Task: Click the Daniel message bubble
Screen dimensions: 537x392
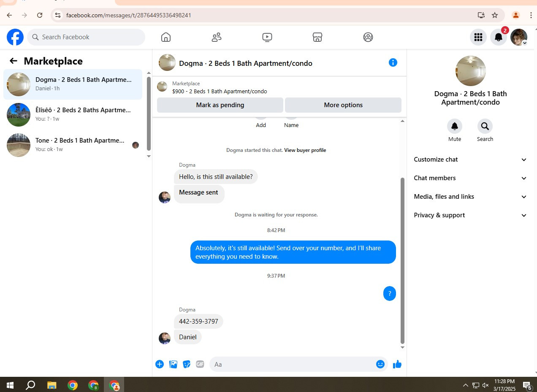Action: (x=188, y=337)
